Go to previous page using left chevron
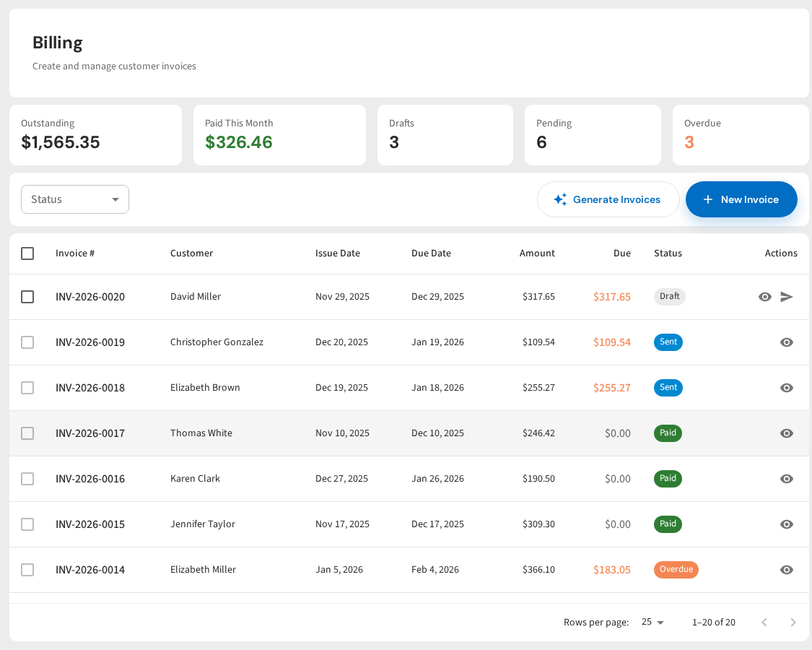812x650 pixels. [764, 622]
